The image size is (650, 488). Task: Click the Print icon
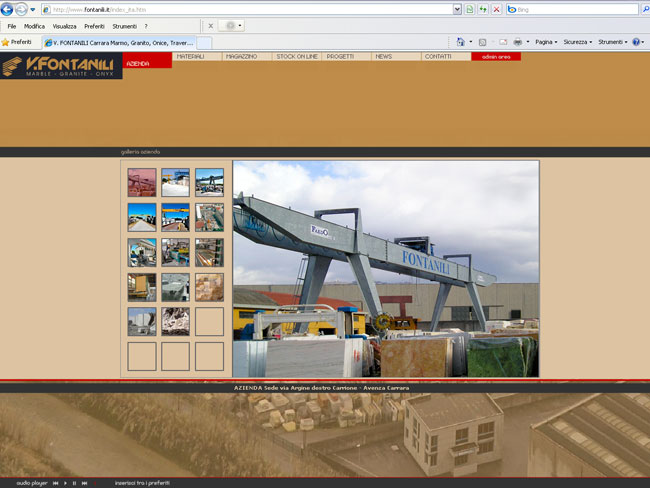pyautogui.click(x=518, y=42)
